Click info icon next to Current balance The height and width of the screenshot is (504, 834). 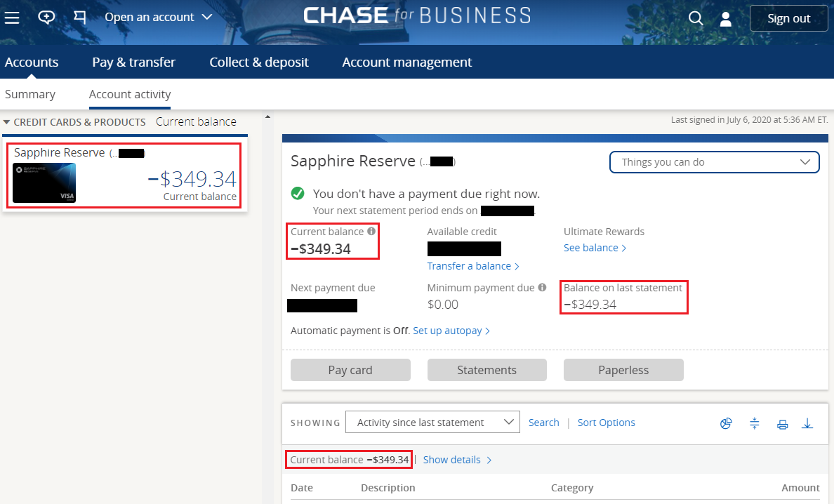371,231
